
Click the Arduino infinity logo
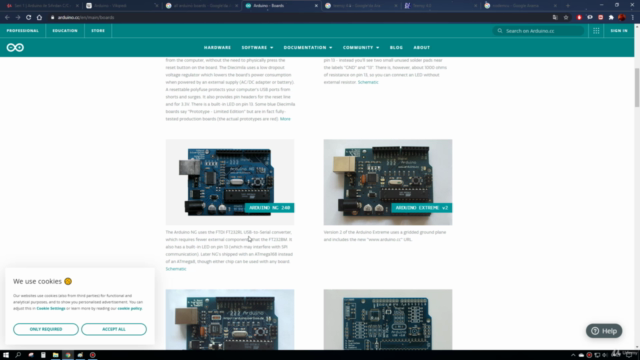(x=15, y=48)
